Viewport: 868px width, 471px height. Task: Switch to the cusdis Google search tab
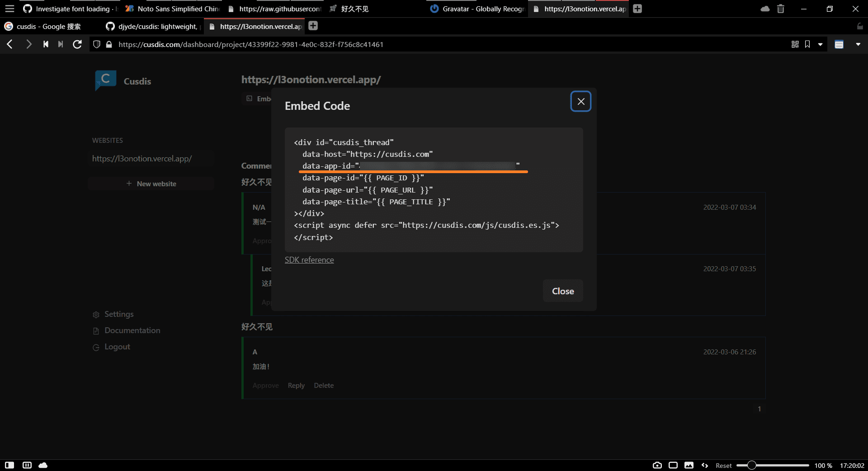pos(51,26)
